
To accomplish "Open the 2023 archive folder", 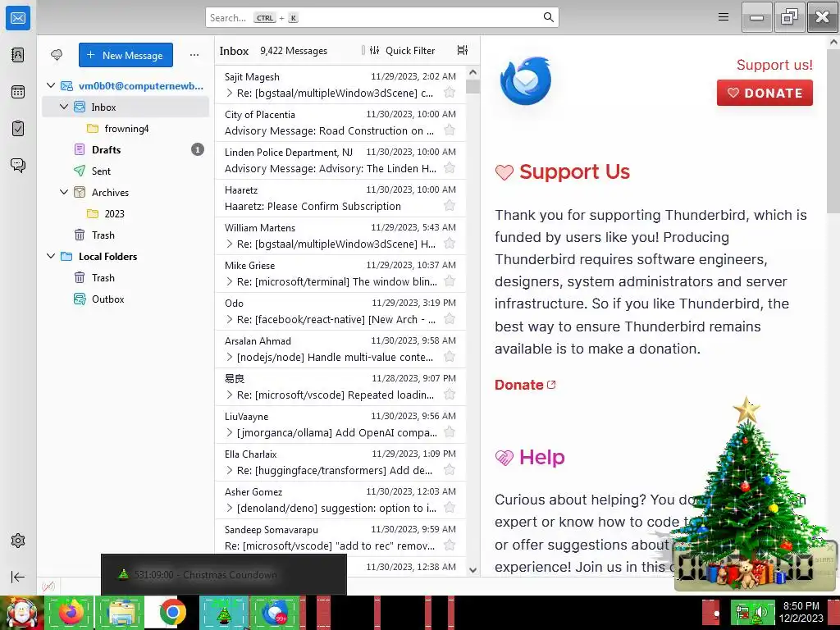I will point(126,214).
